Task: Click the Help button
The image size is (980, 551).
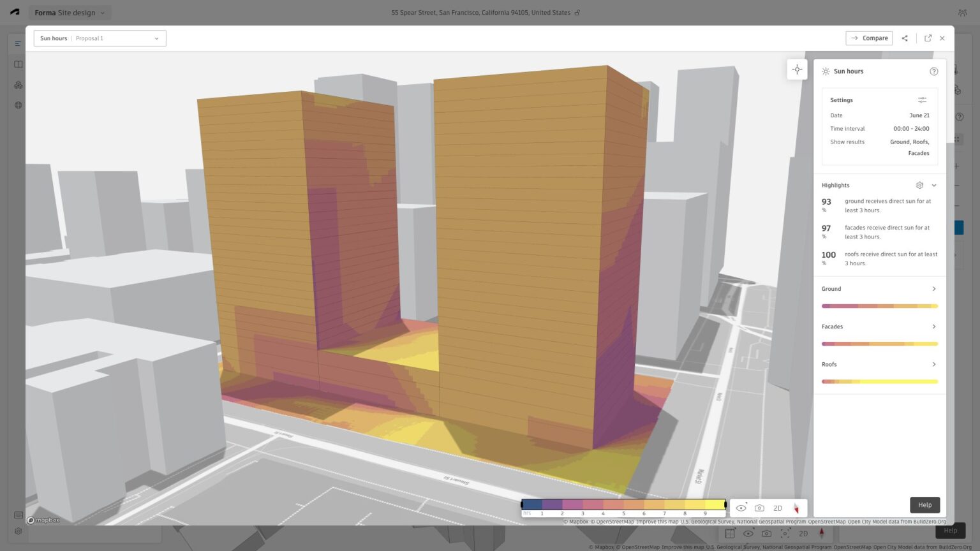Action: [924, 504]
